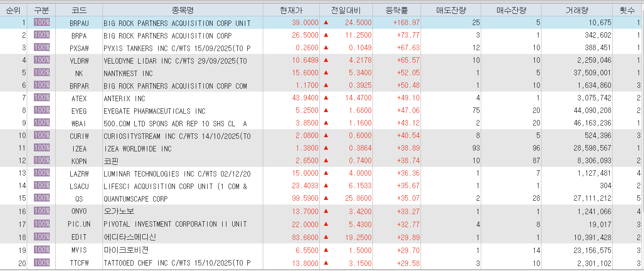Click current price 43.9400
Image resolution: width=644 pixels, height=271 pixels.
click(305, 98)
